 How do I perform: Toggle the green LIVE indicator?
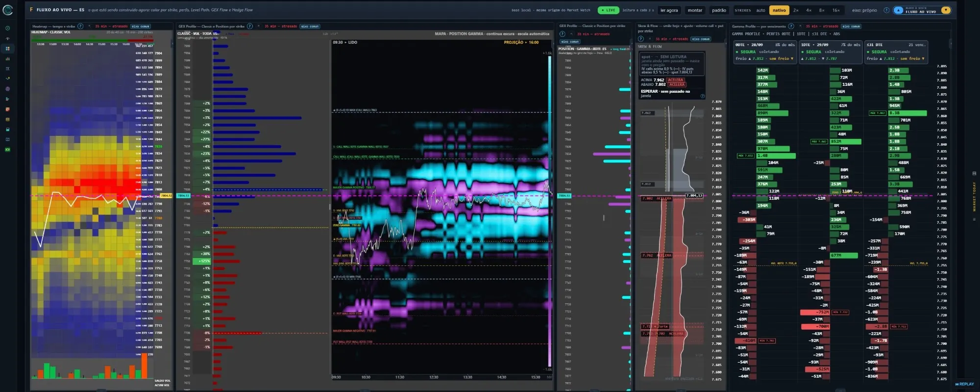(608, 10)
